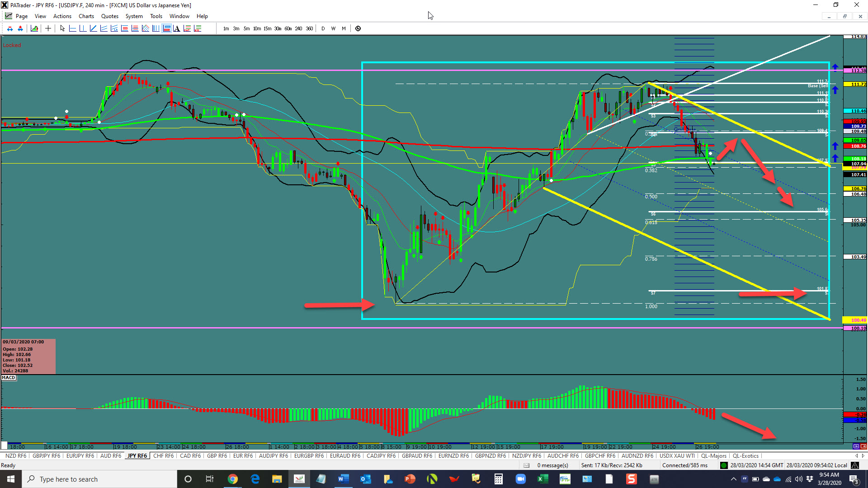Viewport: 868px width, 488px height.
Task: Select the parallel channel lines tool
Action: (x=104, y=28)
